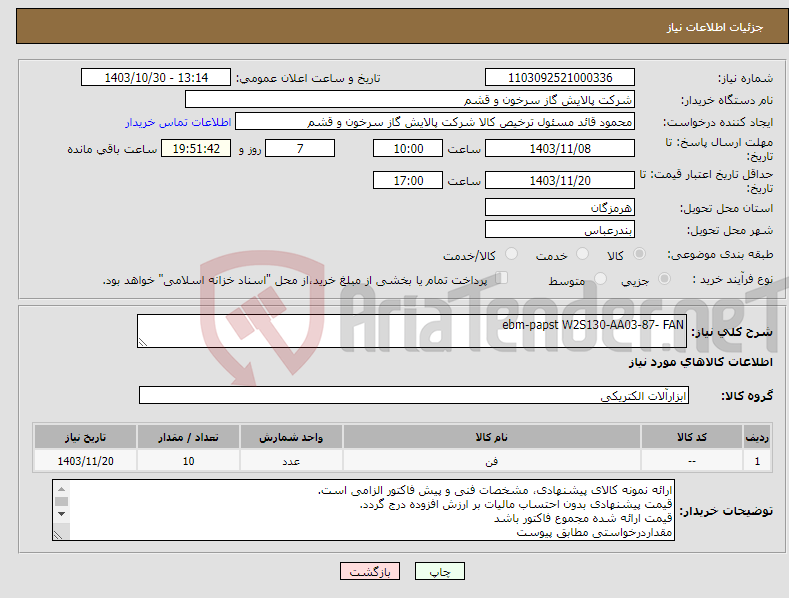
Task: Click the ردیف column header
Action: point(757,437)
